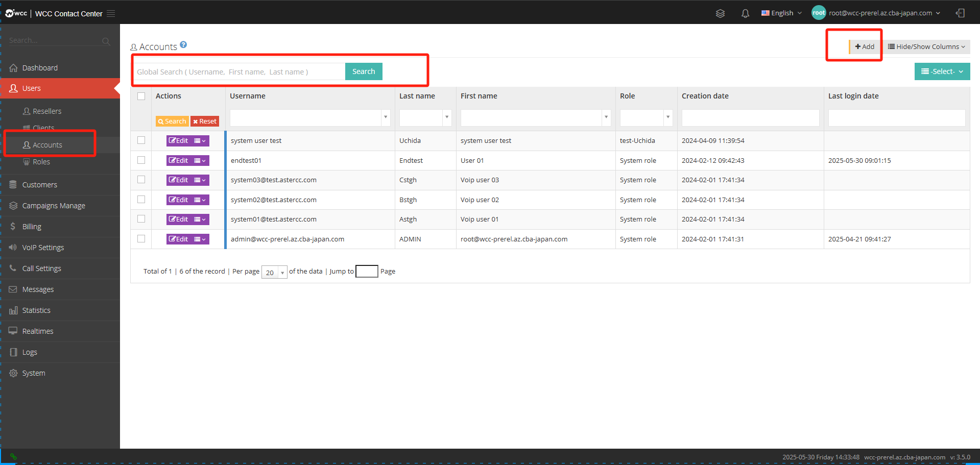Screen dimensions: 980x465
Task: Edit the endtest01 account
Action: pos(179,160)
